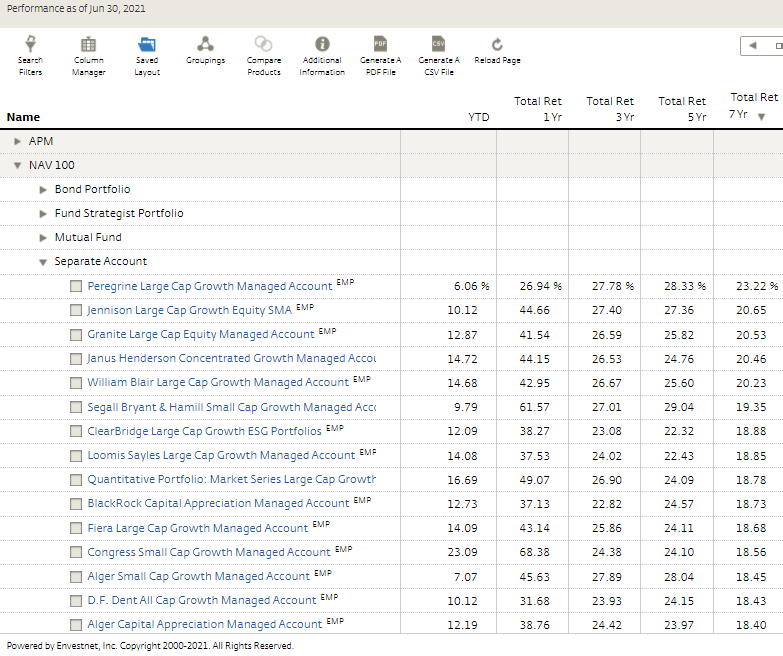Sort by Total Ret 7 Yr header

click(x=753, y=105)
